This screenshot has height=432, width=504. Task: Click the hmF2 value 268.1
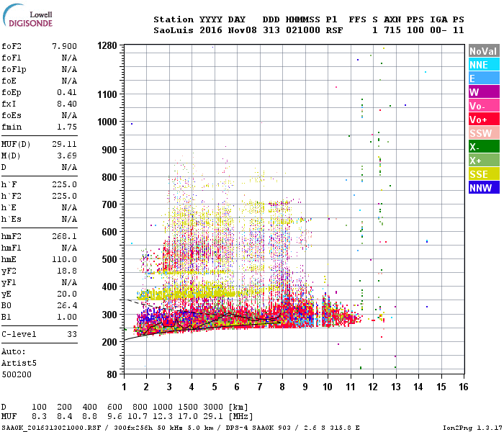[x=64, y=237]
